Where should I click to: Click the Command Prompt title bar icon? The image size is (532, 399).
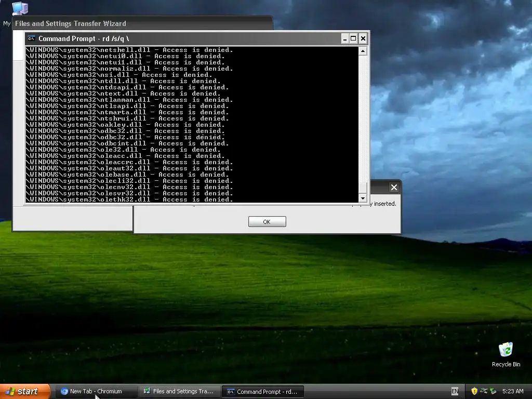(31, 38)
